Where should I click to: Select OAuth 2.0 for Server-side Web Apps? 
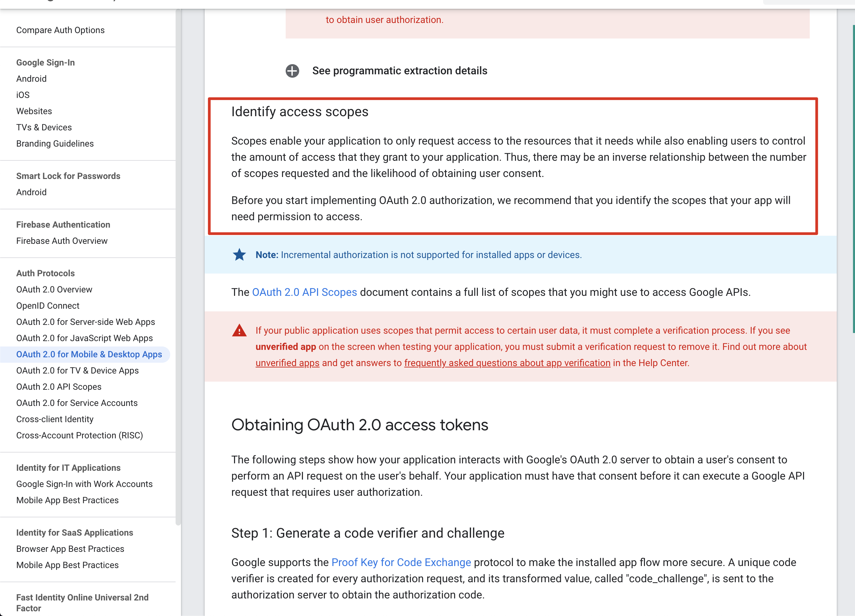[x=85, y=322]
